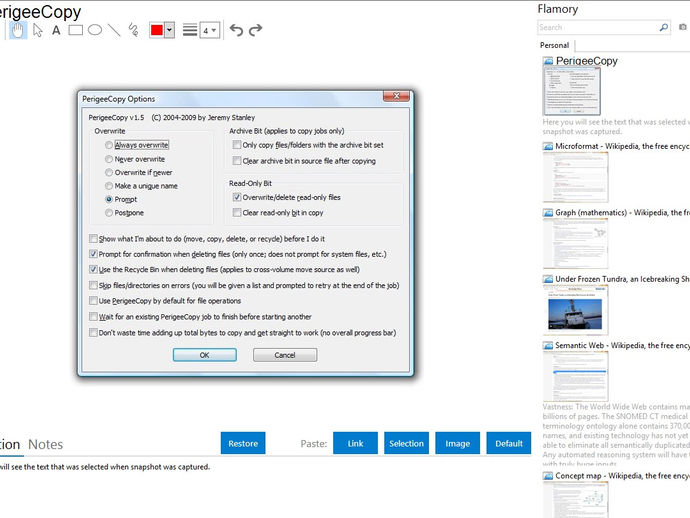Open the Personal tab
The height and width of the screenshot is (518, 690).
[x=554, y=45]
